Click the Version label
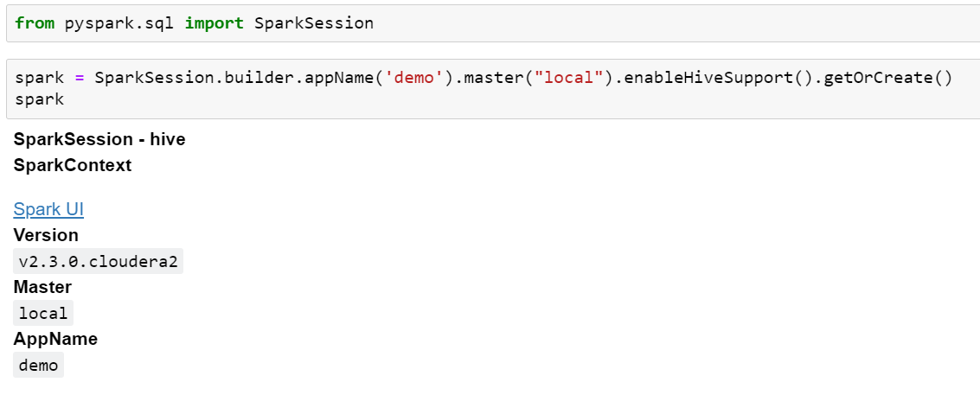 [x=46, y=235]
